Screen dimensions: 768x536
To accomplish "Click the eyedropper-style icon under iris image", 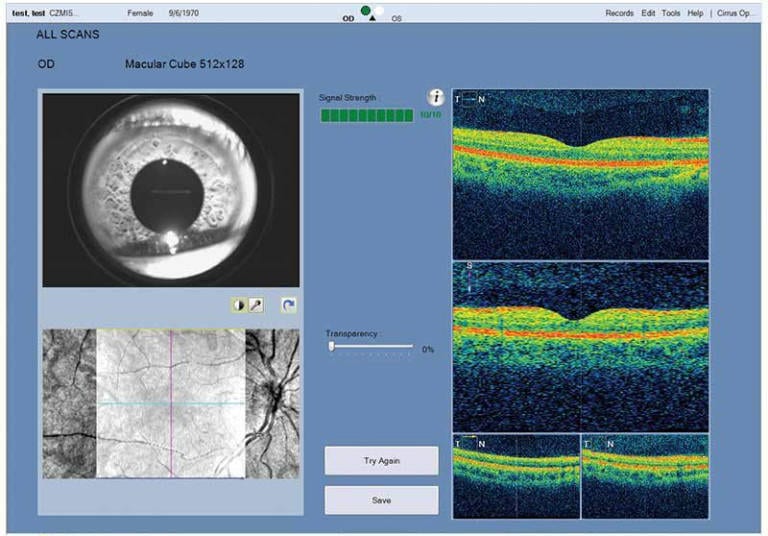I will tap(255, 305).
